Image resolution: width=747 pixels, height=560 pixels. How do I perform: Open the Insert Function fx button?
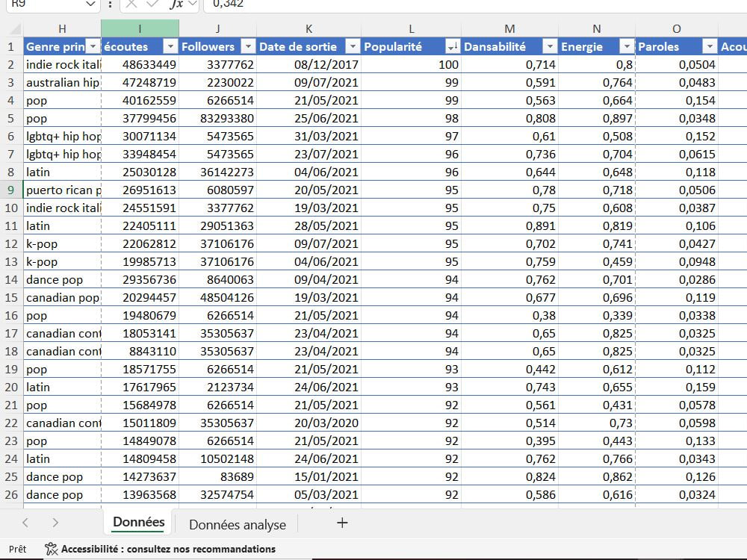[176, 4]
